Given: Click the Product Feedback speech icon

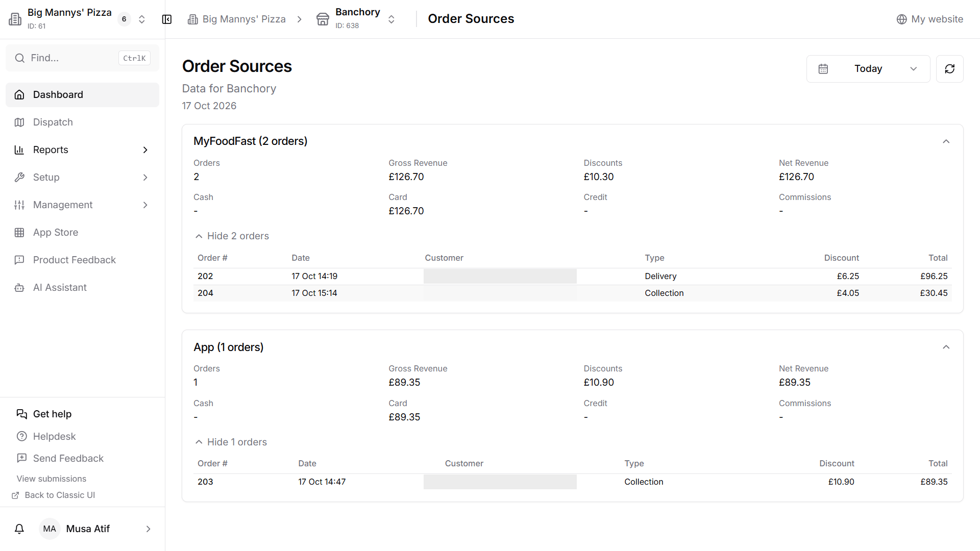Looking at the screenshot, I should [19, 260].
